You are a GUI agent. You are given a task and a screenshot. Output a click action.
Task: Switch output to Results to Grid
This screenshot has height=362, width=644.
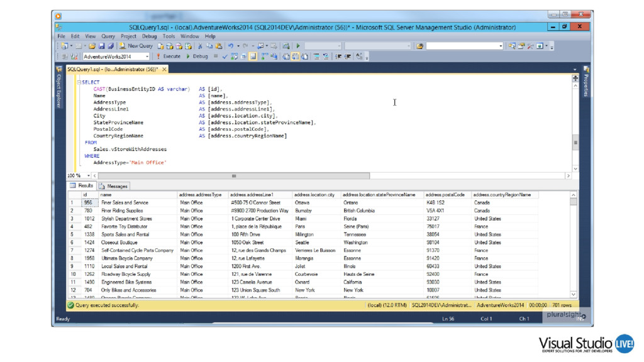tap(296, 57)
